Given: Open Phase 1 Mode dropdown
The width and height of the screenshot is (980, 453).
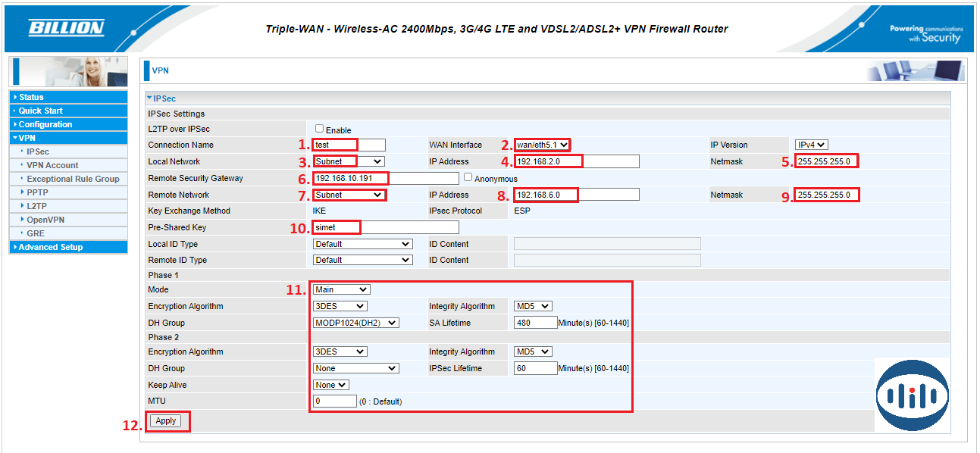Looking at the screenshot, I should pyautogui.click(x=341, y=289).
